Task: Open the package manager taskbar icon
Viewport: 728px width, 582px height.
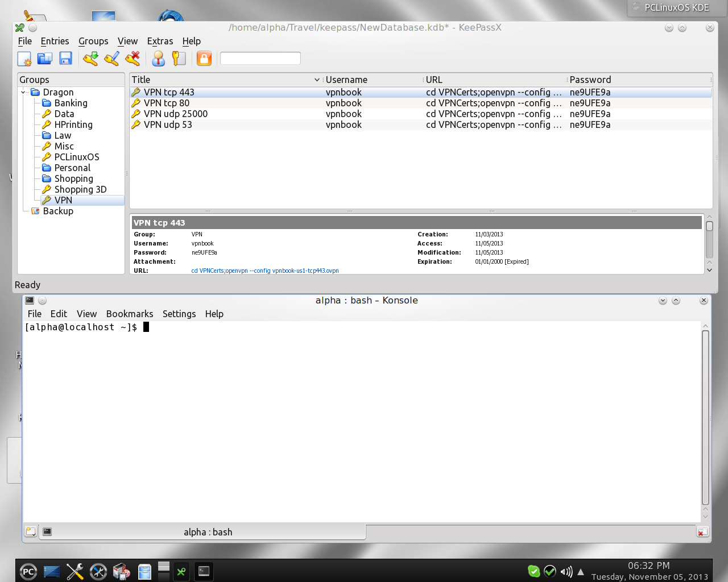Action: pos(121,571)
